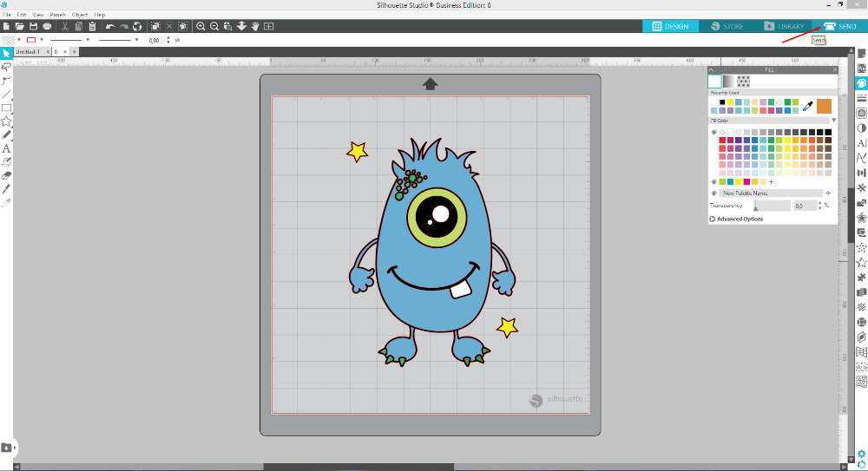Click the Transparency slider

click(x=772, y=206)
